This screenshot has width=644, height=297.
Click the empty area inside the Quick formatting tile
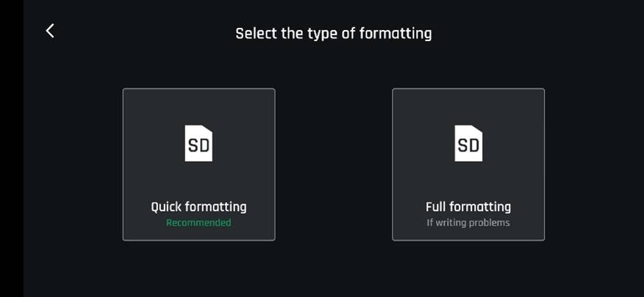[x=147, y=110]
